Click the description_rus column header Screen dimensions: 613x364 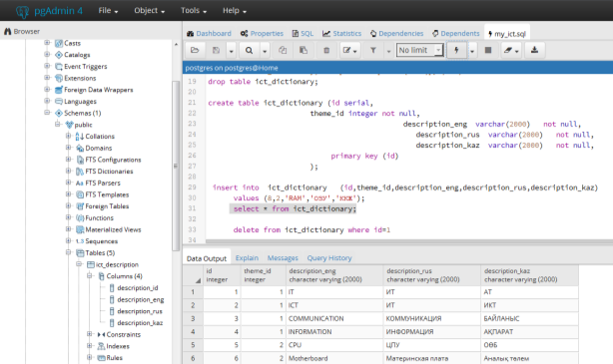point(432,275)
